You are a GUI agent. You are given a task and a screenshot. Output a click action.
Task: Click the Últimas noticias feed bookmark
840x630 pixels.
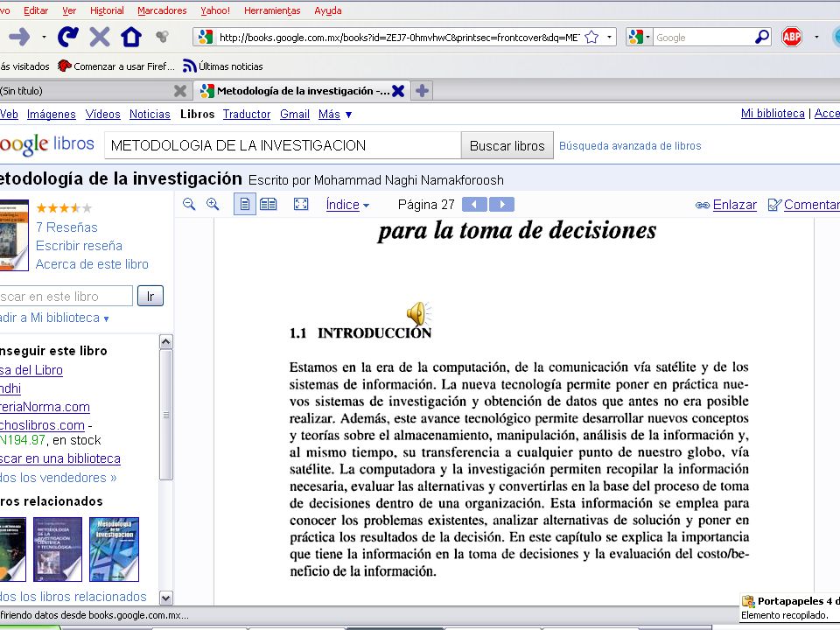click(223, 66)
